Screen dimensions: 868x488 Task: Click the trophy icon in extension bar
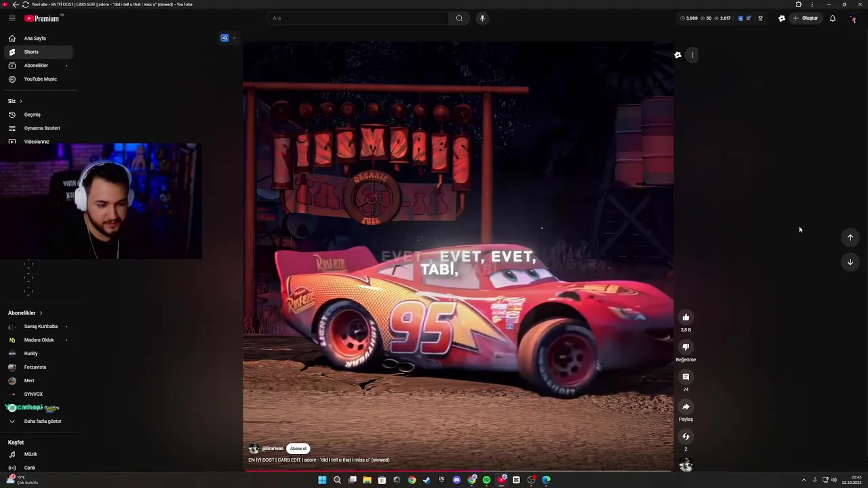coord(760,18)
